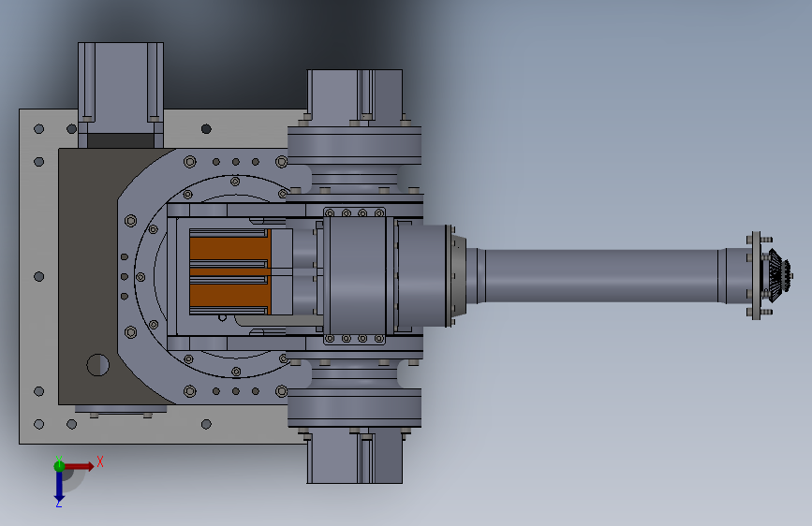Select the central bolted rectangular cover
Screen dimensions: 812x526
point(355,276)
